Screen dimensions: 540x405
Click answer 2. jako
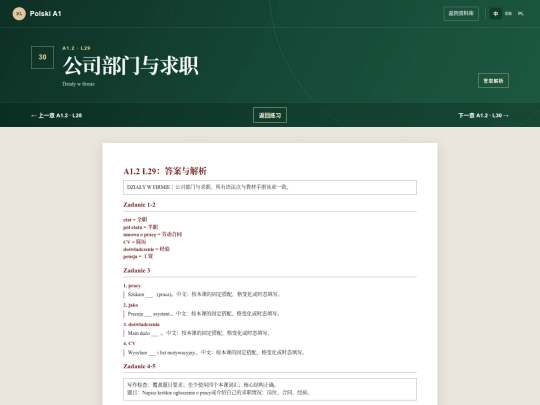pyautogui.click(x=131, y=305)
